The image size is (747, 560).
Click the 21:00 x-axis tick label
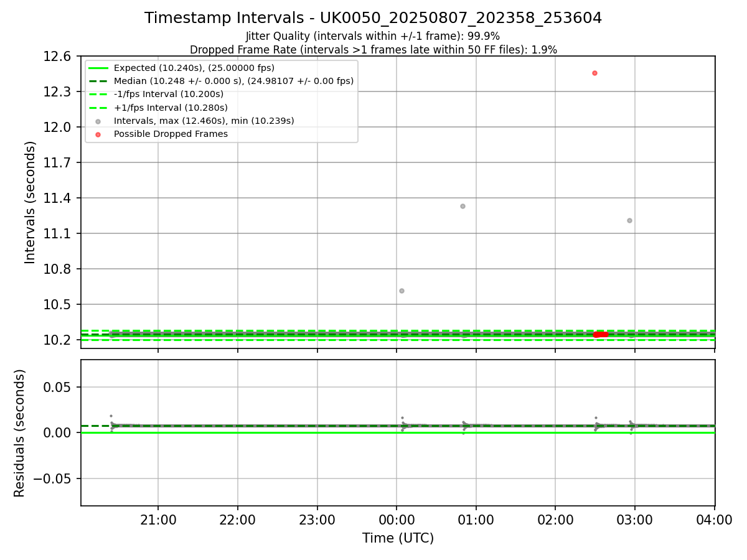coord(158,520)
